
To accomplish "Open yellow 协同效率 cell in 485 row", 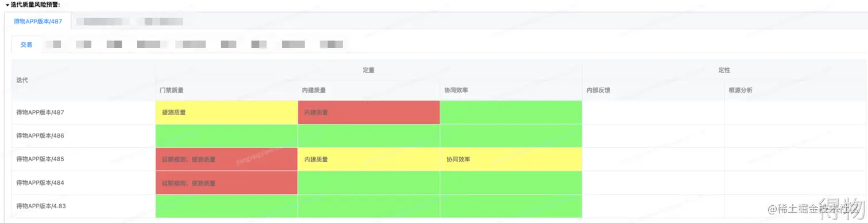I will tap(511, 159).
